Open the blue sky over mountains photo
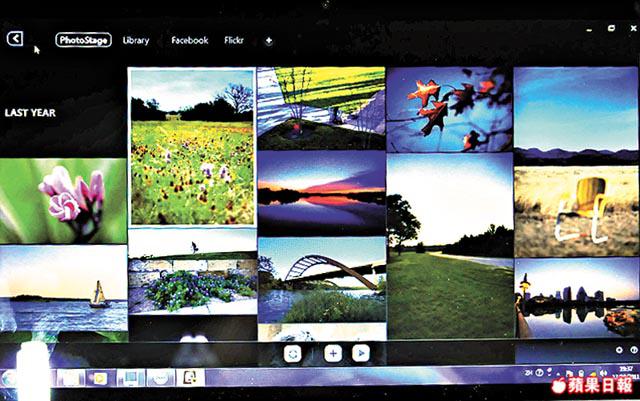Screen dimensions: 640x401 click(x=576, y=116)
